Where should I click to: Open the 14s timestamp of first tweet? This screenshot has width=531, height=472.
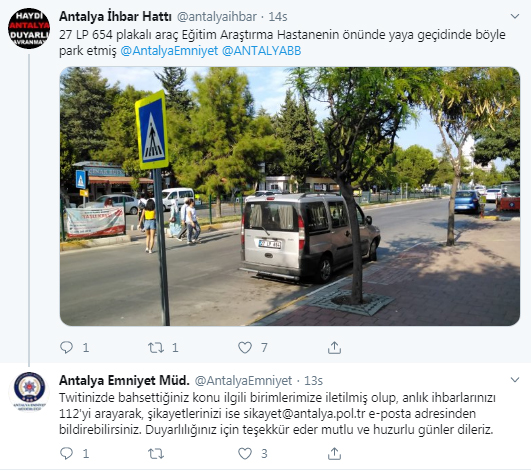[x=278, y=17]
